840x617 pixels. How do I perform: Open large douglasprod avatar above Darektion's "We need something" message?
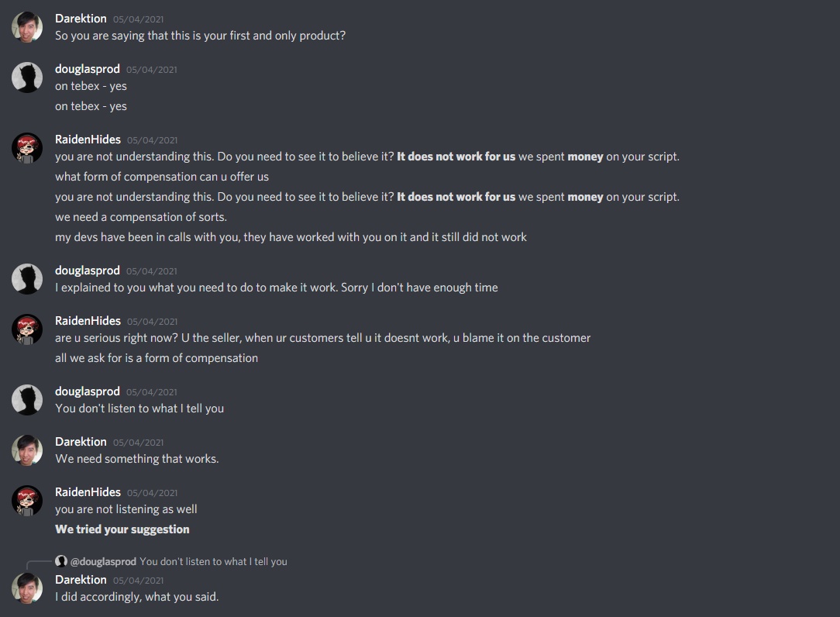click(27, 400)
